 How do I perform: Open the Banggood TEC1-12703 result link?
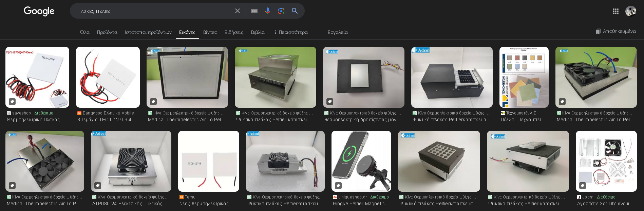[107, 120]
